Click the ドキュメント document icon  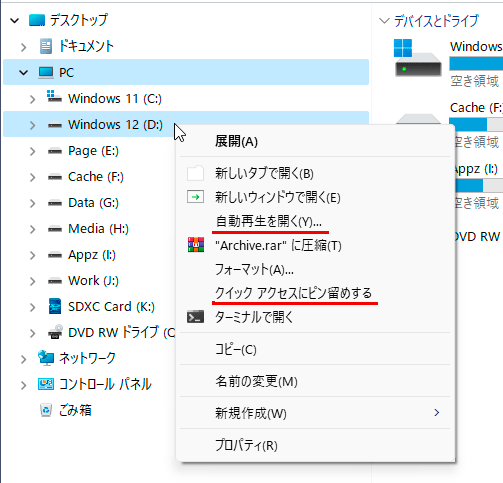pos(46,46)
